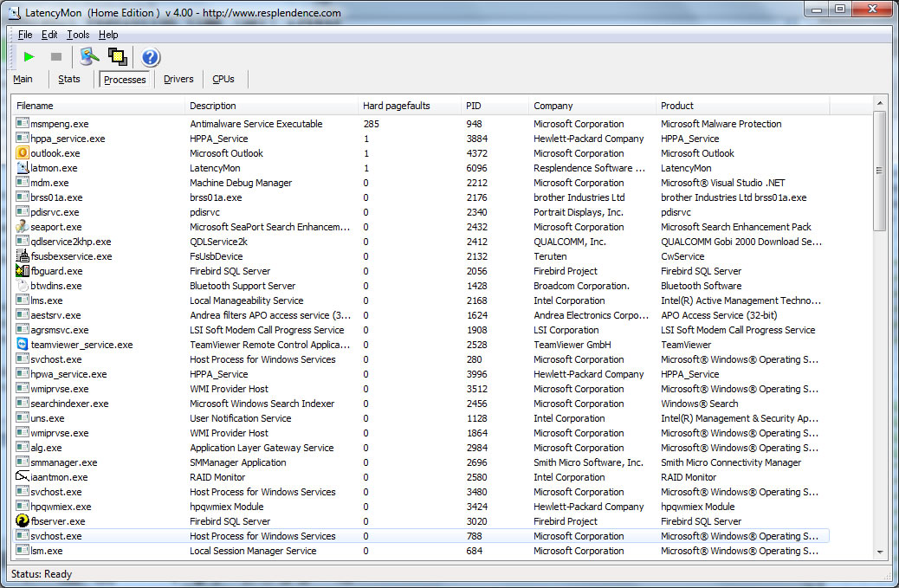Open options via the monitor-and-pencil toolbar icon
This screenshot has height=588, width=899.
(x=89, y=57)
